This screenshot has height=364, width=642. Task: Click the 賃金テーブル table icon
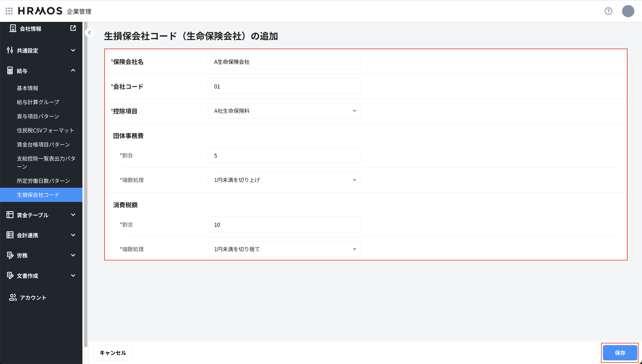(x=10, y=214)
